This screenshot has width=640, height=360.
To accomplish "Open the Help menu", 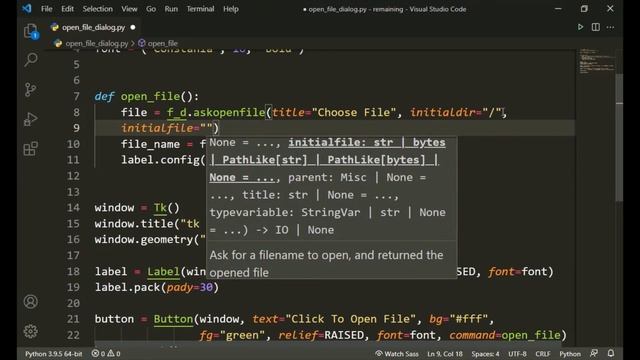I will (231, 9).
